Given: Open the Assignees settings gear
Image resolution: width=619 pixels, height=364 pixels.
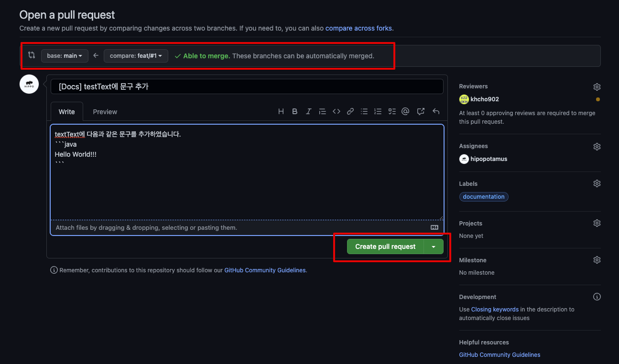Looking at the screenshot, I should 597,147.
